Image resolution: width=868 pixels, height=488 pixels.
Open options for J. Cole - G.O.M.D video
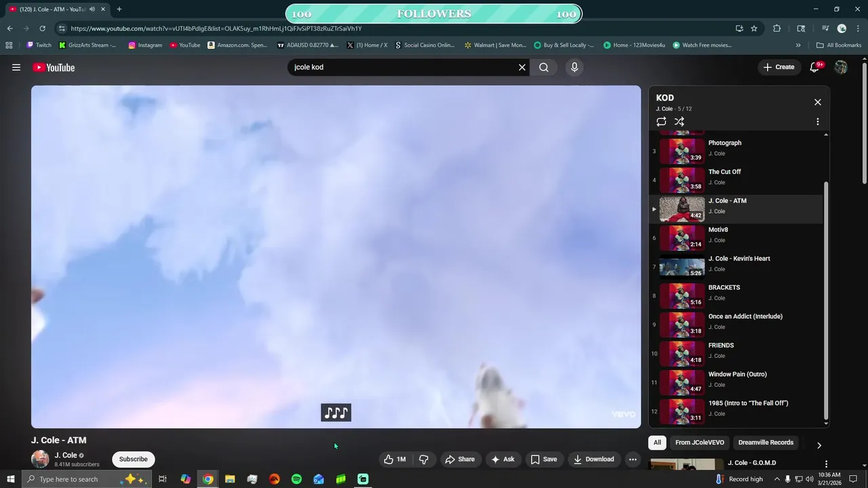[826, 464]
